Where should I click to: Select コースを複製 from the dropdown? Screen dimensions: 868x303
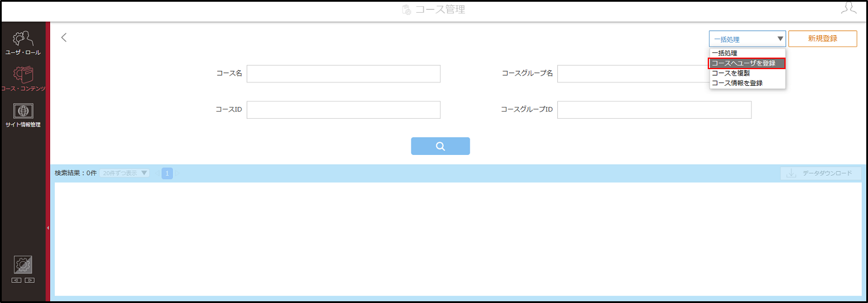click(x=748, y=73)
